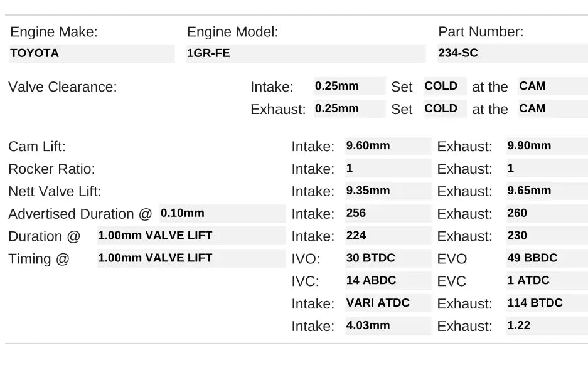The width and height of the screenshot is (588, 368).
Task: Focus the Timing @ 1.00mm VALVE LIFT field
Action: (x=191, y=258)
